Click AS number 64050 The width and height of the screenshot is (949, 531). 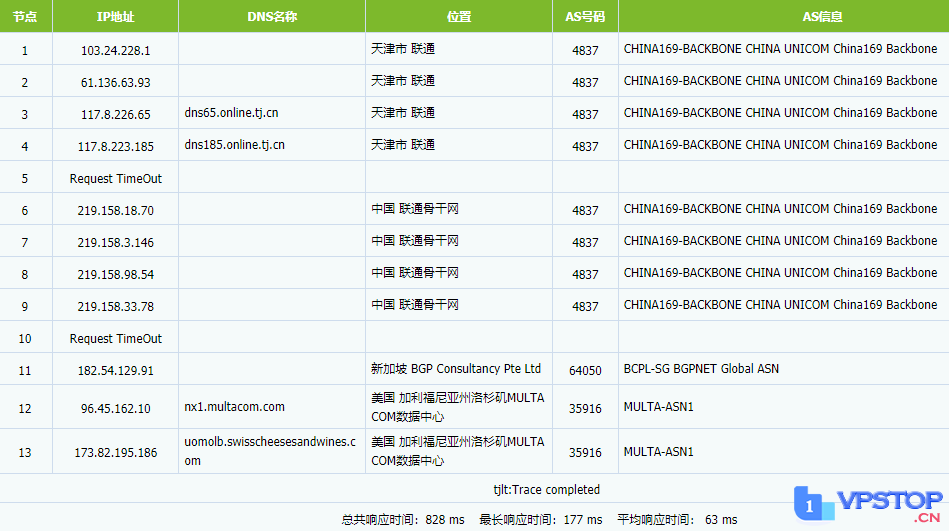coord(585,371)
